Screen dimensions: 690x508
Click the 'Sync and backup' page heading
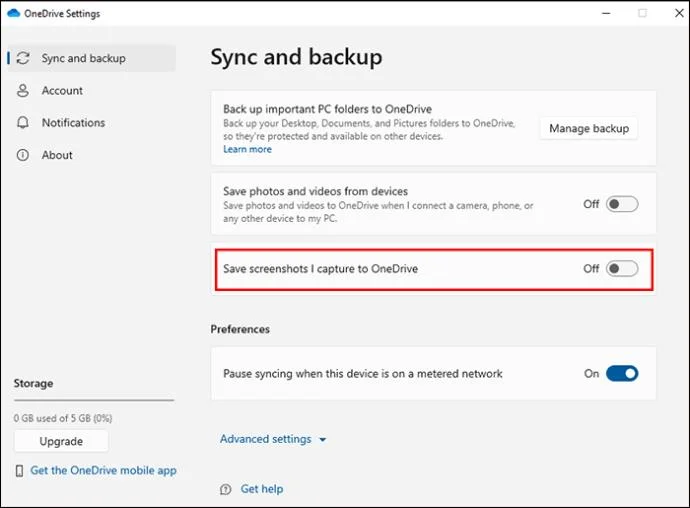point(296,57)
